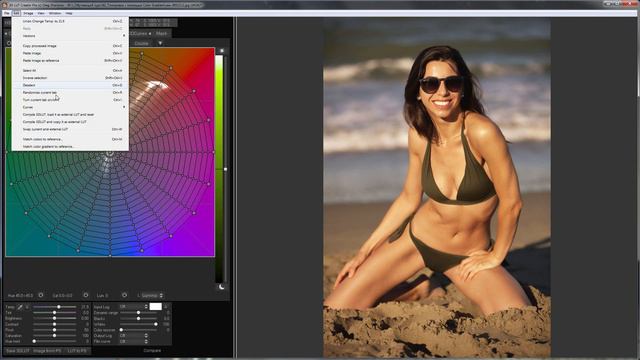Click the moon icon below luminance bar

coord(222,287)
